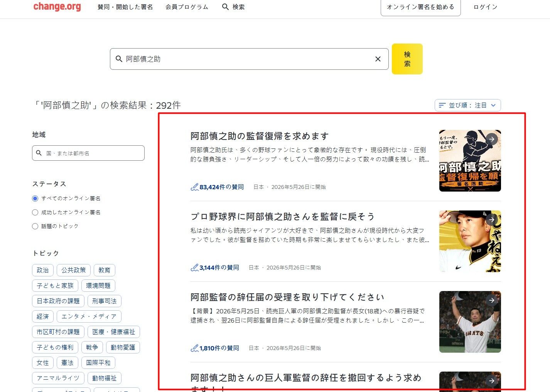
Task: Filter by the 環境問題 topic tag
Action: tap(98, 286)
